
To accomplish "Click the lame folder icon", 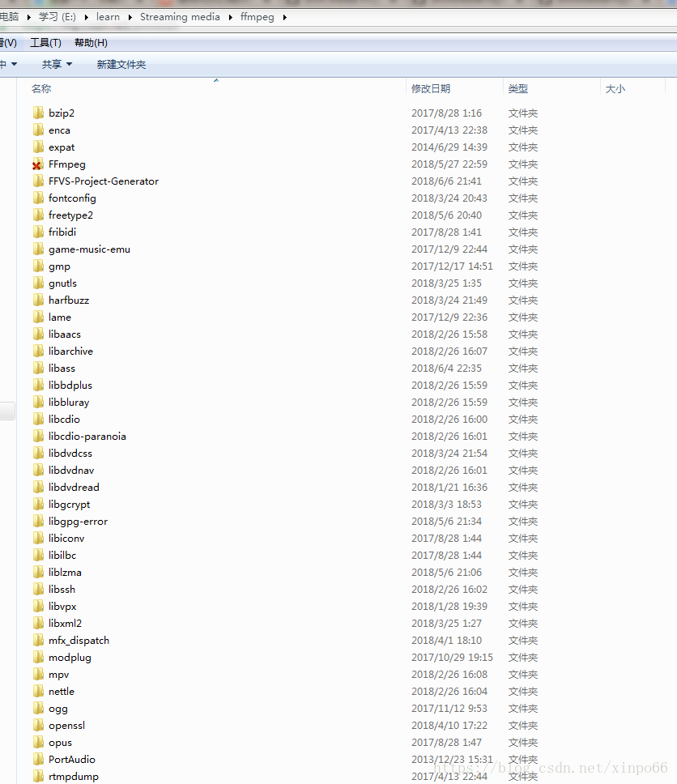I will tap(38, 317).
